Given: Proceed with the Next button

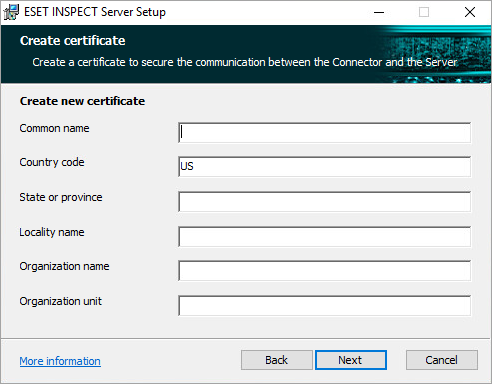Looking at the screenshot, I should 351,360.
